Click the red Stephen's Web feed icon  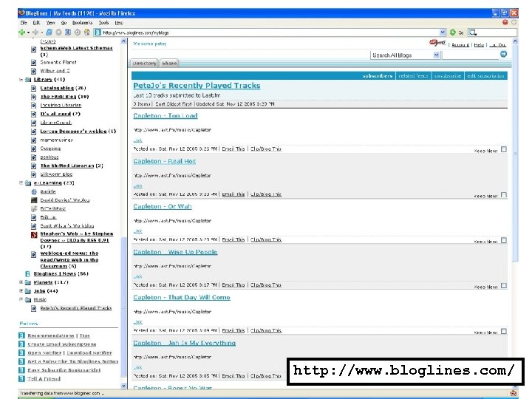34,234
